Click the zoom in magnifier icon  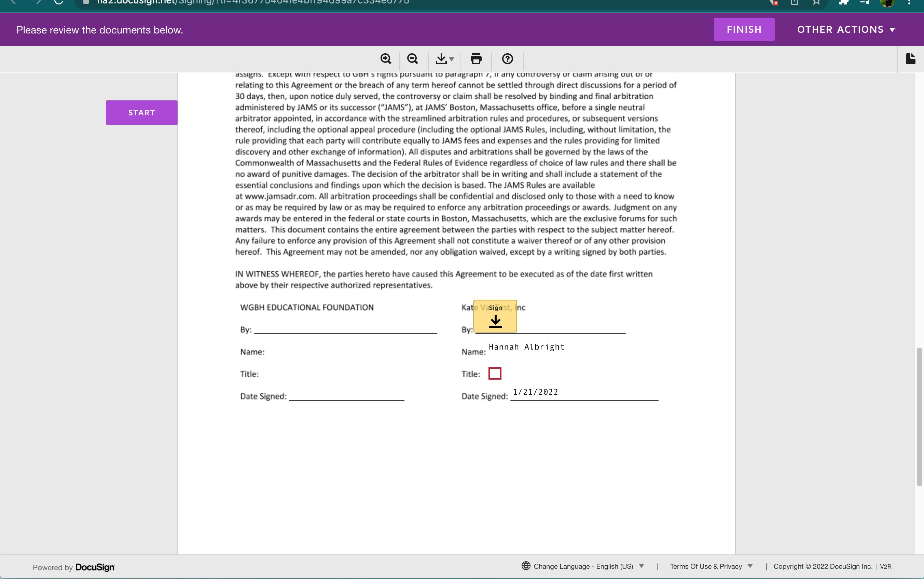pyautogui.click(x=386, y=59)
